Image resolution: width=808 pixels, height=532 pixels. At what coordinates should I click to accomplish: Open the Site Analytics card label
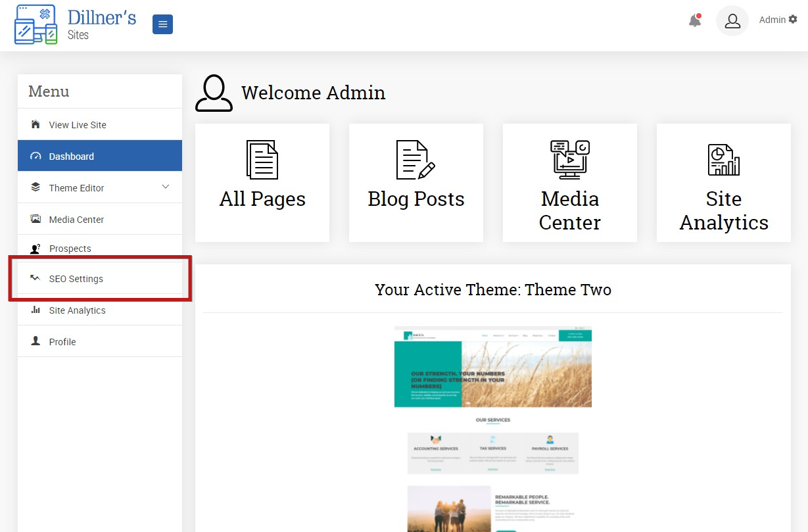pos(724,210)
